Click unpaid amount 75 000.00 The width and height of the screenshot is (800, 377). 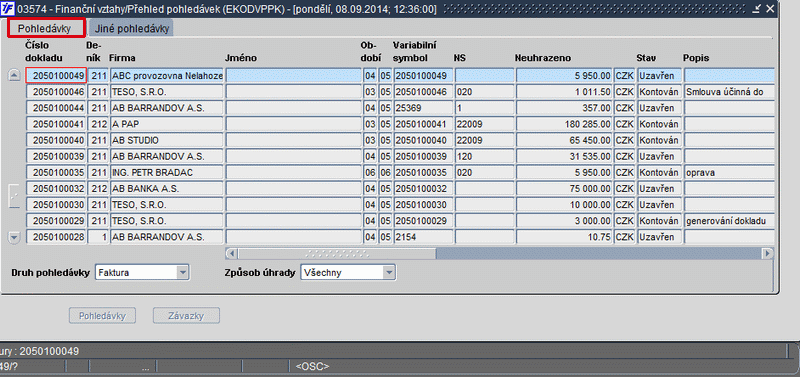[x=564, y=189]
